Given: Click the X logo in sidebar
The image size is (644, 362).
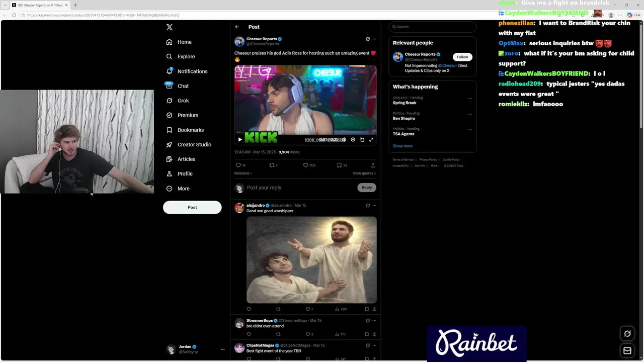Looking at the screenshot, I should click(170, 27).
